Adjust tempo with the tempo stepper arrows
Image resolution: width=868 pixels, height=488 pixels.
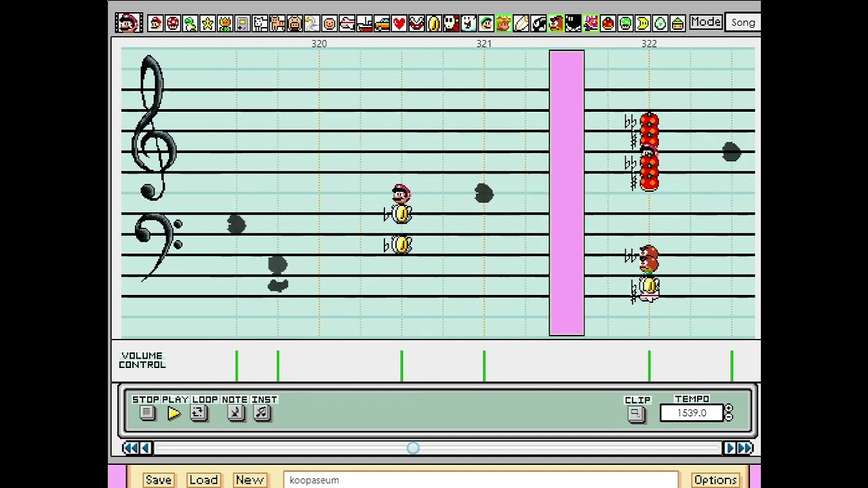[728, 413]
